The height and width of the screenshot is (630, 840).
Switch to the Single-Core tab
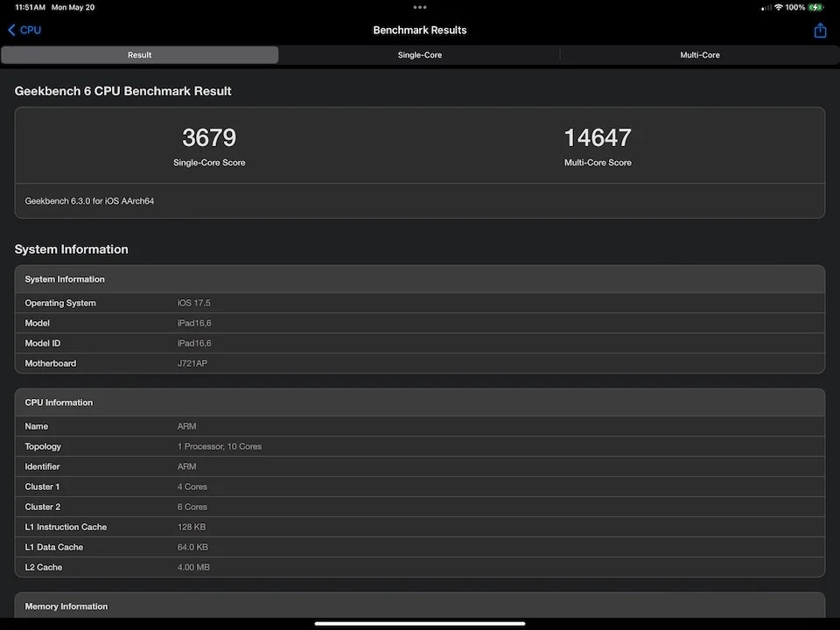pos(419,54)
